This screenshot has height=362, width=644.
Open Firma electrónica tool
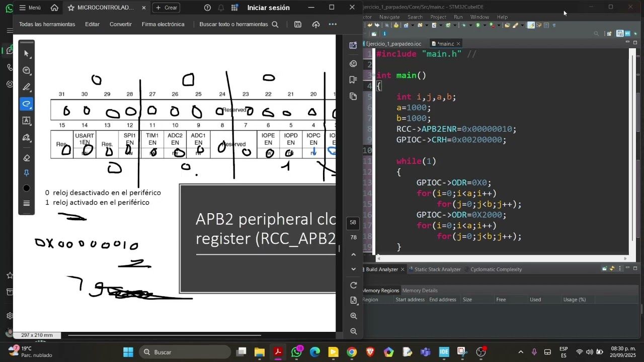tap(163, 24)
